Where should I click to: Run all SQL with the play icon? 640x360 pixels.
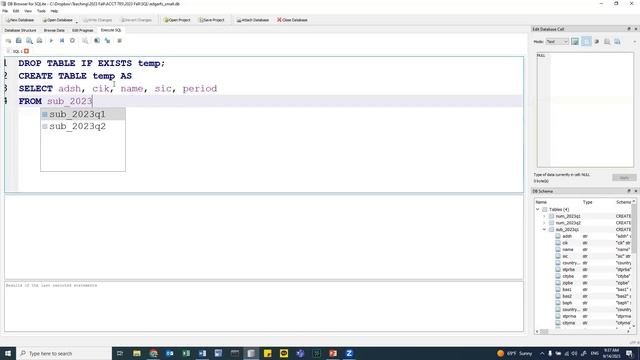[51, 41]
